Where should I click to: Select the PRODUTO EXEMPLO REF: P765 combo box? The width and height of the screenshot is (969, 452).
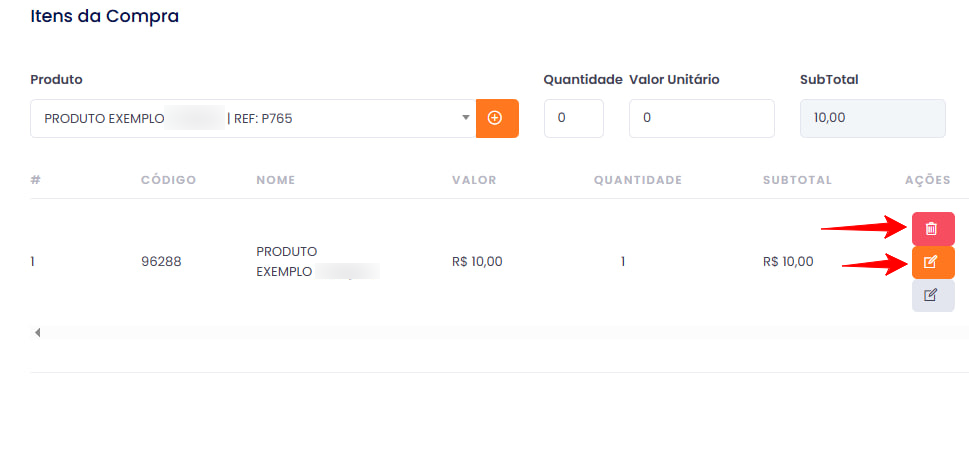pyautogui.click(x=253, y=118)
